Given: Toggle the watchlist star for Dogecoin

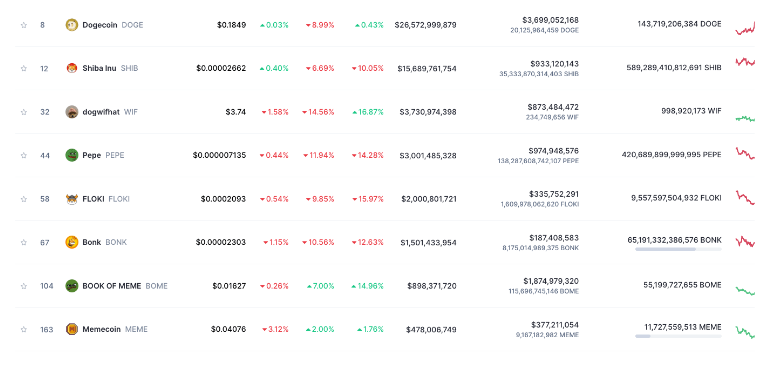Looking at the screenshot, I should click(x=24, y=25).
